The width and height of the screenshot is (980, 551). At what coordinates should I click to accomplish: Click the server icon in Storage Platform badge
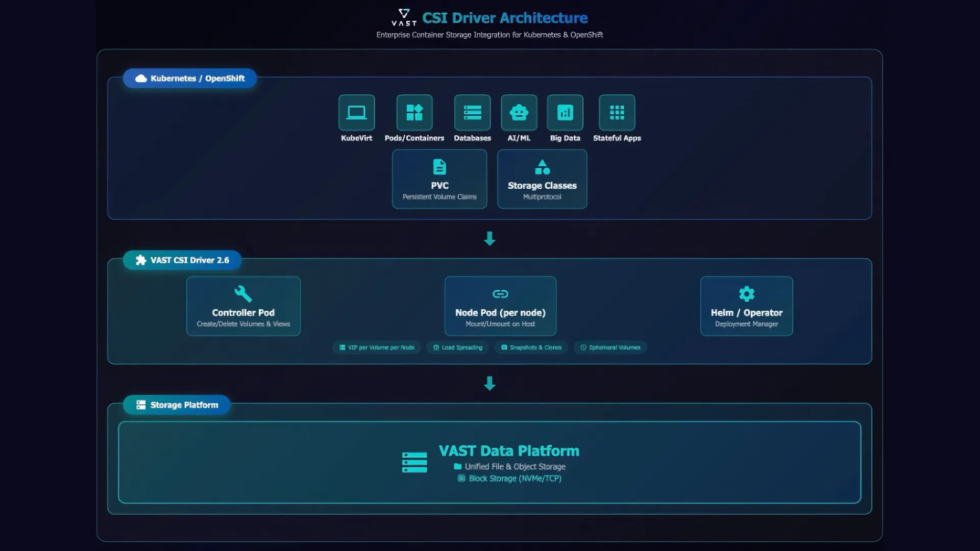point(141,405)
